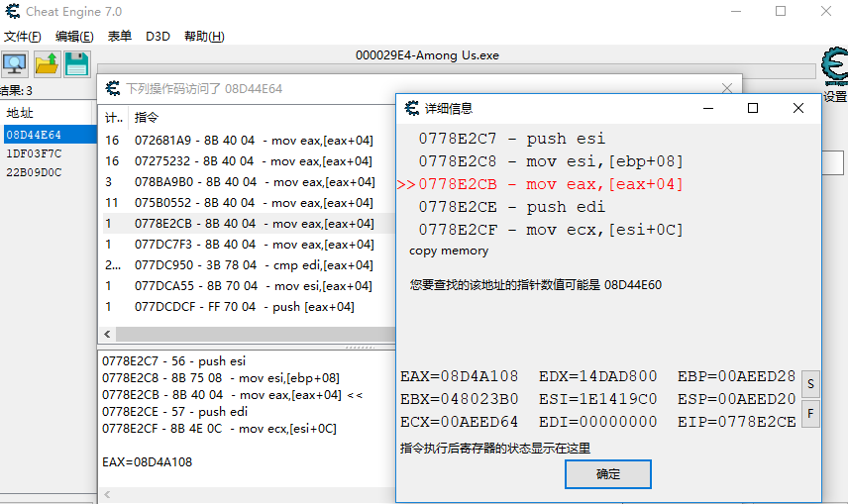
Task: Click the pointer value hint 08D44E60 text
Action: point(535,285)
